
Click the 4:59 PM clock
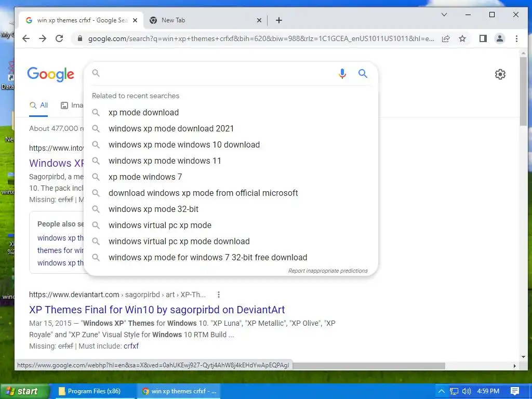[488, 391]
